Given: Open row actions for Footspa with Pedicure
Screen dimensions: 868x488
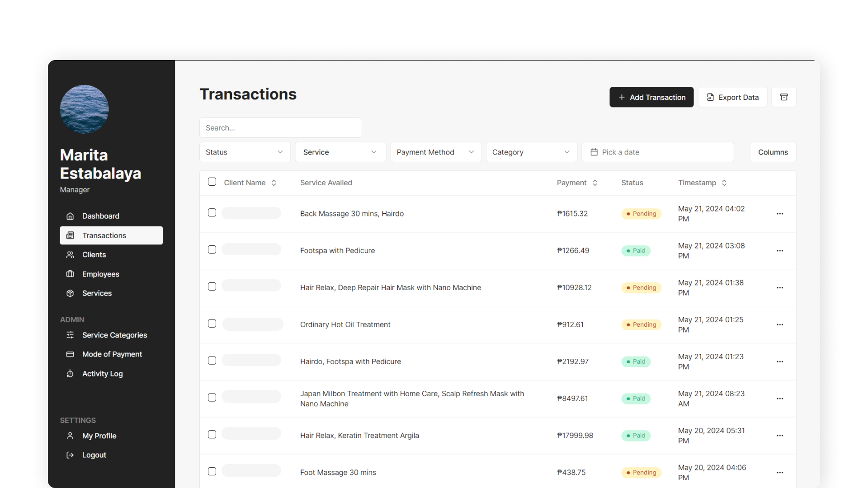Looking at the screenshot, I should pos(780,251).
